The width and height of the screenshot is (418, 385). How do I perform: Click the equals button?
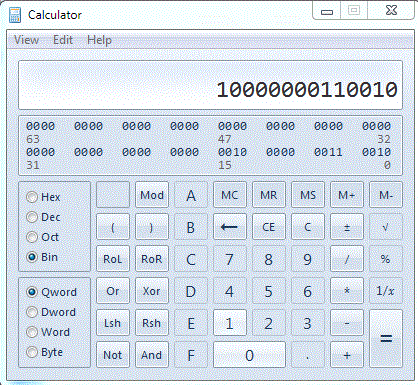coord(386,339)
